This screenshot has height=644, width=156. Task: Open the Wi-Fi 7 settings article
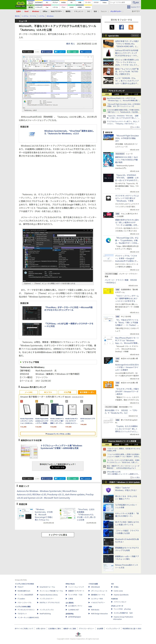coord(127,523)
